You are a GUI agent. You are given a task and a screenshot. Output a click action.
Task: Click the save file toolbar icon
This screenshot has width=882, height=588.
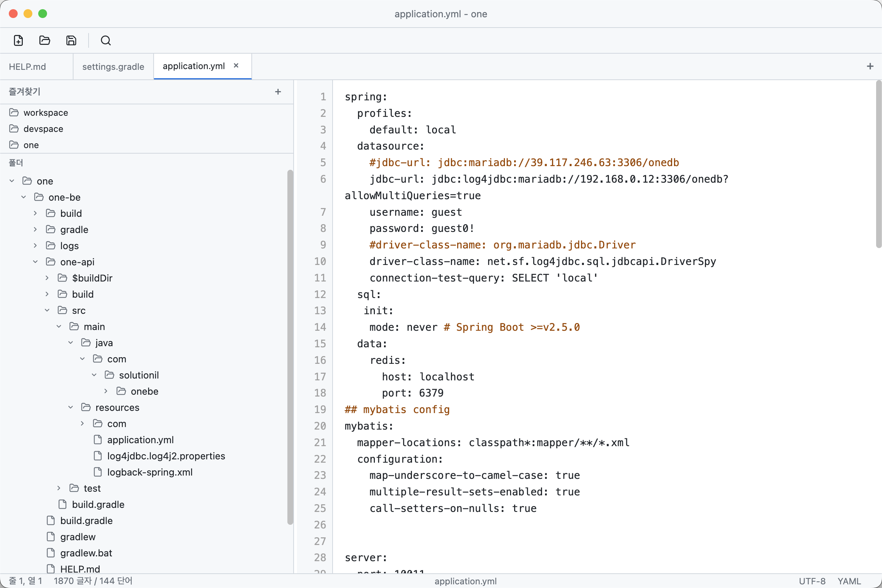coord(71,40)
